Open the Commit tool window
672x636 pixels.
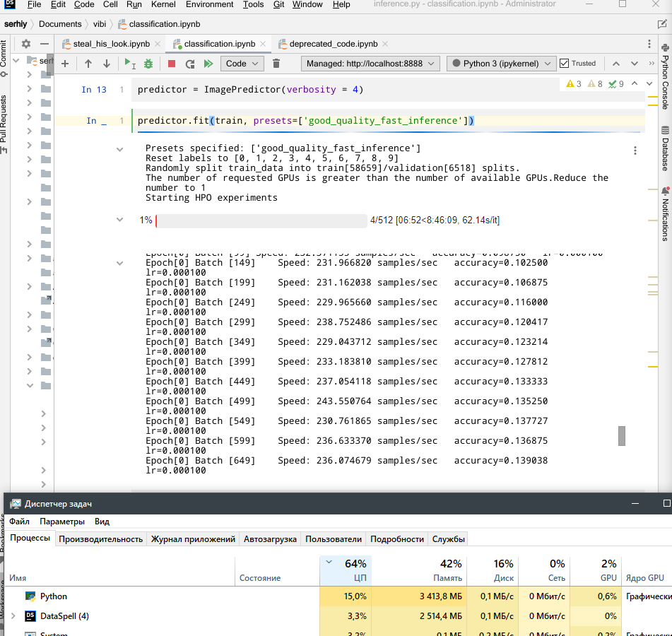(4, 58)
